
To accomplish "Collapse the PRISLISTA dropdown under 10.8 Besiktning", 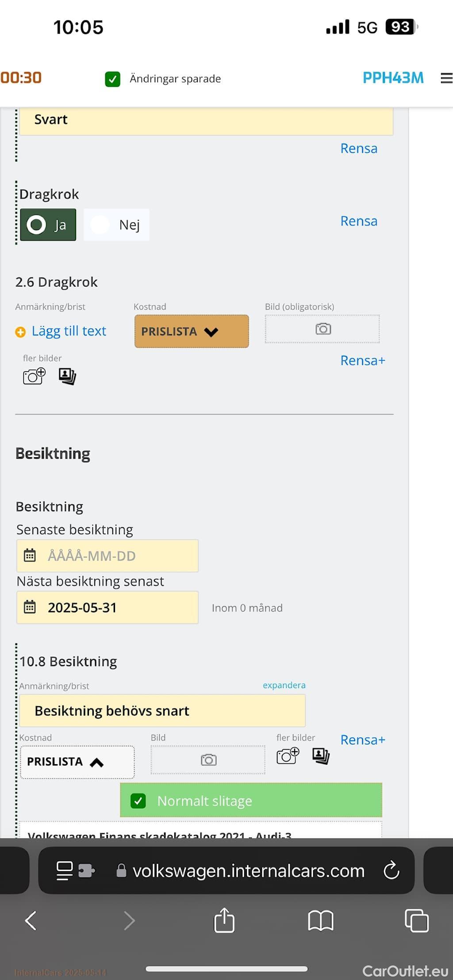I will [x=77, y=762].
